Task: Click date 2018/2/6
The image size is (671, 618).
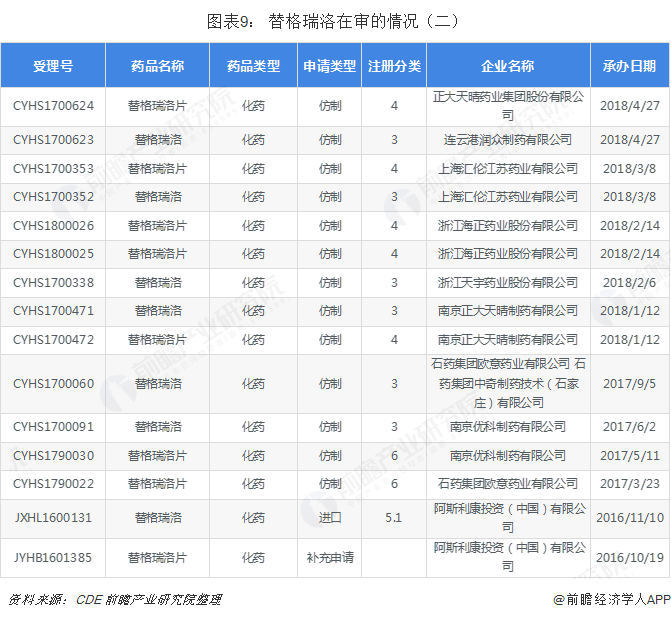Action: coord(629,282)
